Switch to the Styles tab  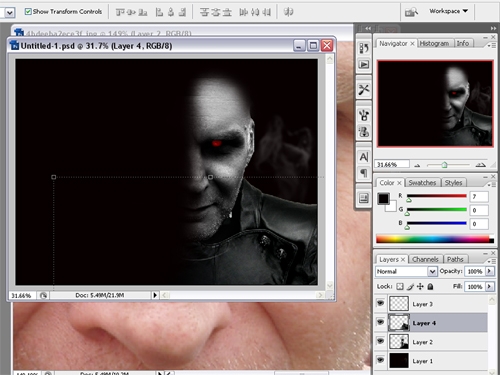(x=453, y=183)
